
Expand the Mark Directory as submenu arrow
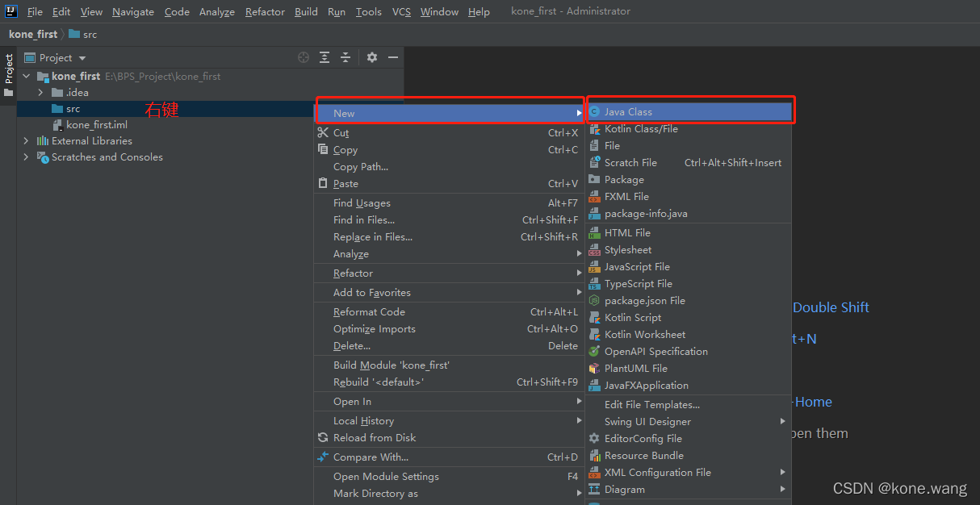tap(580, 494)
